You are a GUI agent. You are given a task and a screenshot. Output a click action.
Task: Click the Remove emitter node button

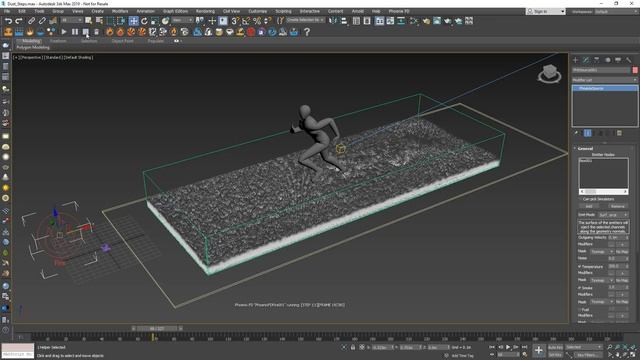[x=618, y=206]
